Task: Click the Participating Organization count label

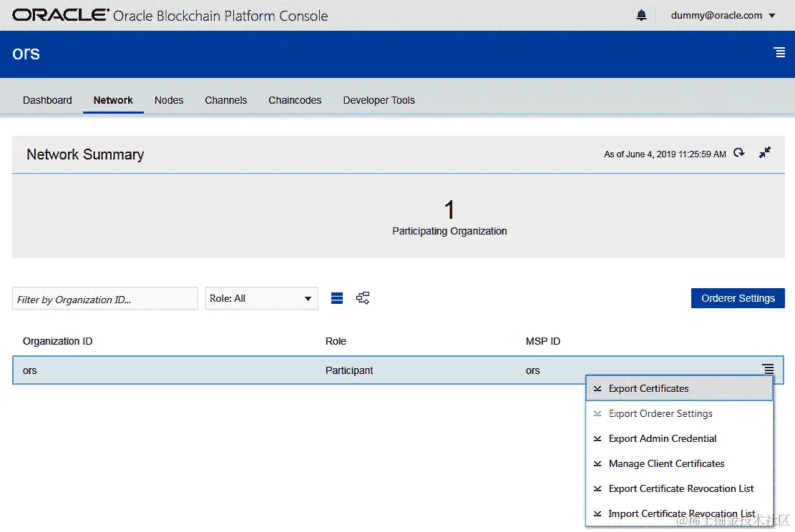Action: coord(449,231)
